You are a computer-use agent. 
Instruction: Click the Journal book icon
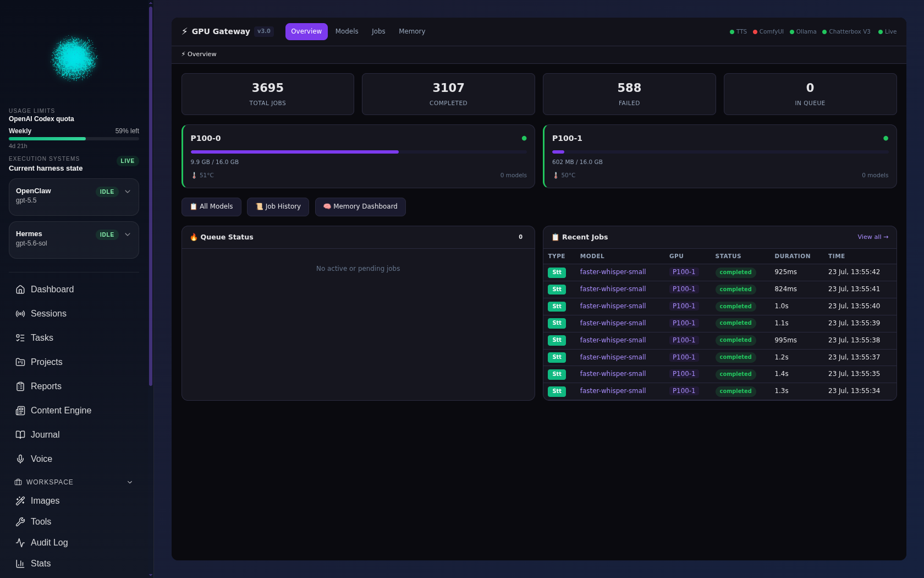[20, 435]
